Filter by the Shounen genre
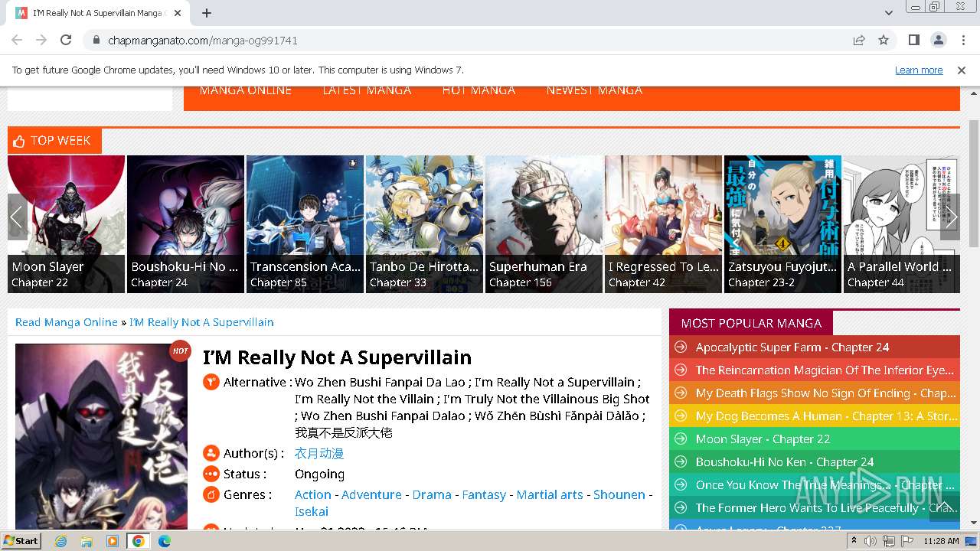 point(619,495)
